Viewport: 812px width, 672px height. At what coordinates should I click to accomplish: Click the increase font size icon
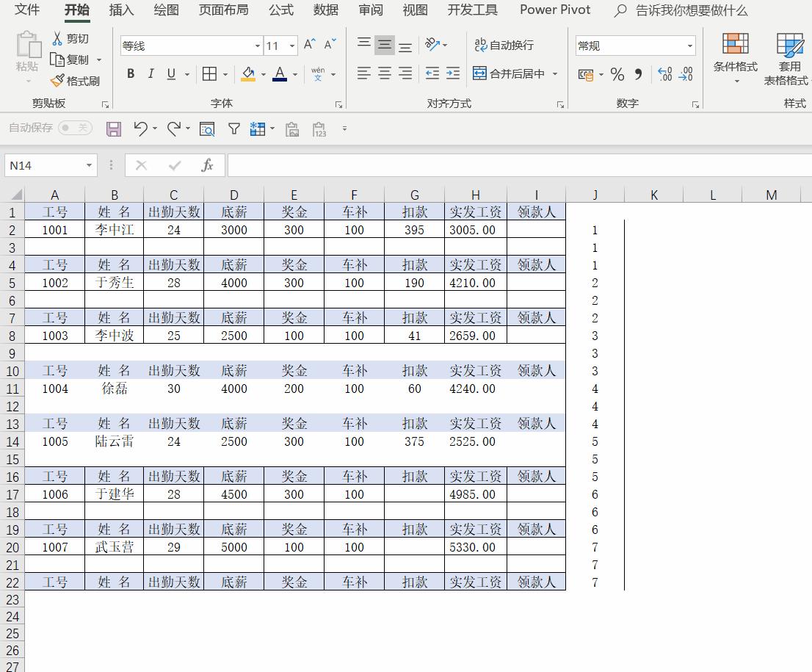tap(310, 45)
